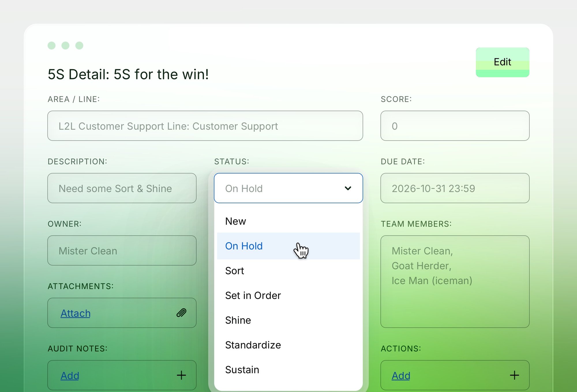Click the second green window dot
Image resolution: width=577 pixels, height=392 pixels.
click(65, 46)
